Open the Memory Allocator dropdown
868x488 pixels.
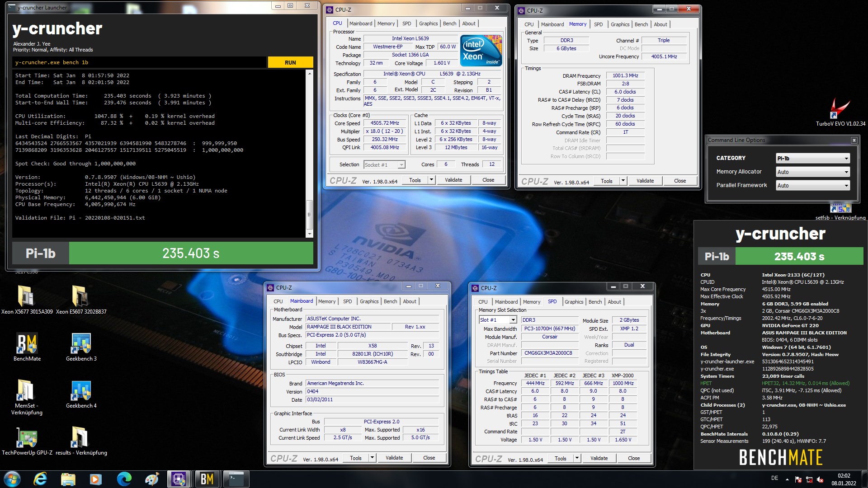point(813,172)
